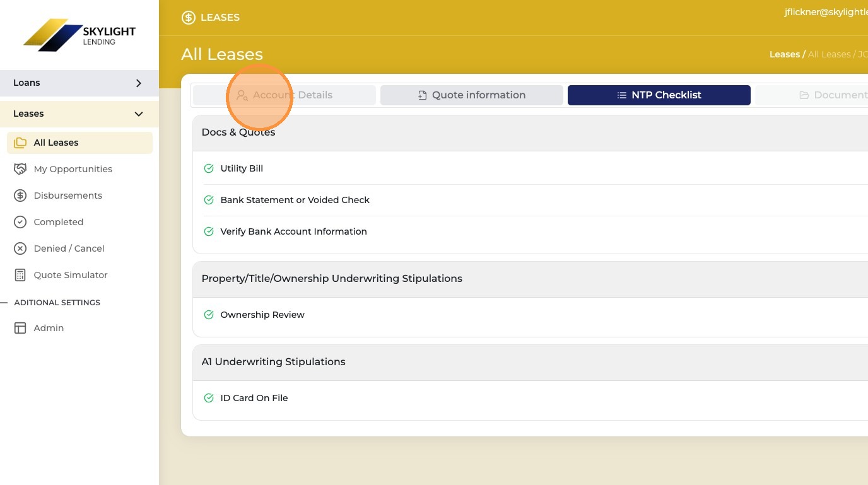Click the Documents tab folder icon
This screenshot has width=868, height=485.
point(804,95)
